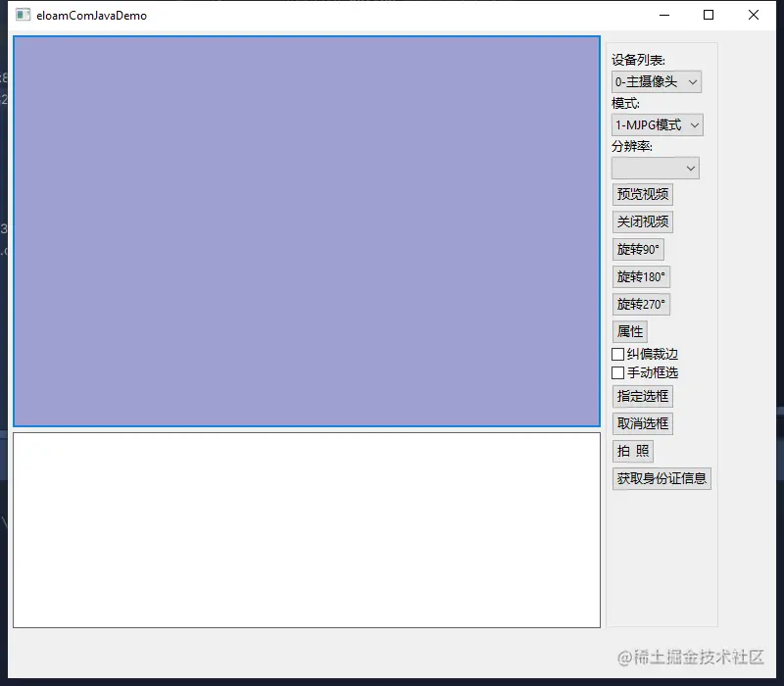784x686 pixels.
Task: Maximize the eloamComJavaDemo window
Action: tap(709, 15)
